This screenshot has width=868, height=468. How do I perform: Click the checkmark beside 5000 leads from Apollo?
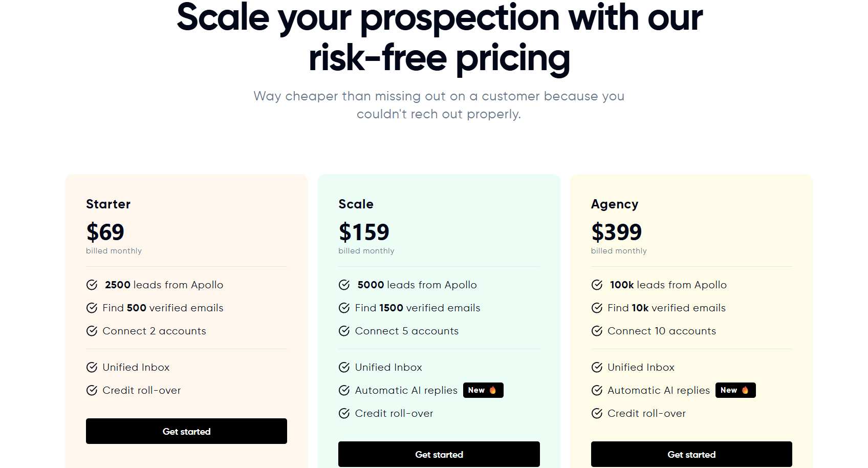(x=344, y=285)
